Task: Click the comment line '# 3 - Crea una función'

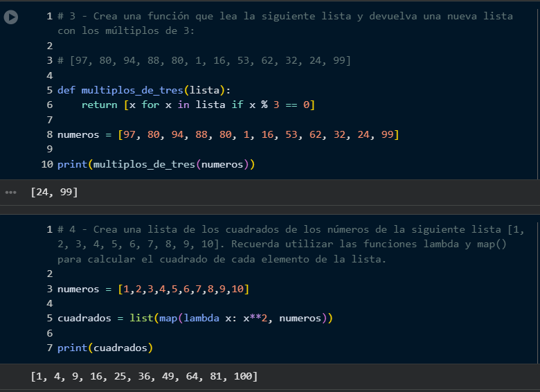Action: point(285,16)
